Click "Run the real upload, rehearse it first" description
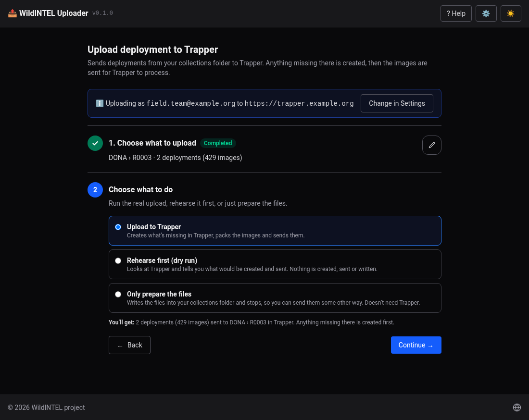This screenshot has width=529, height=420. click(x=198, y=203)
